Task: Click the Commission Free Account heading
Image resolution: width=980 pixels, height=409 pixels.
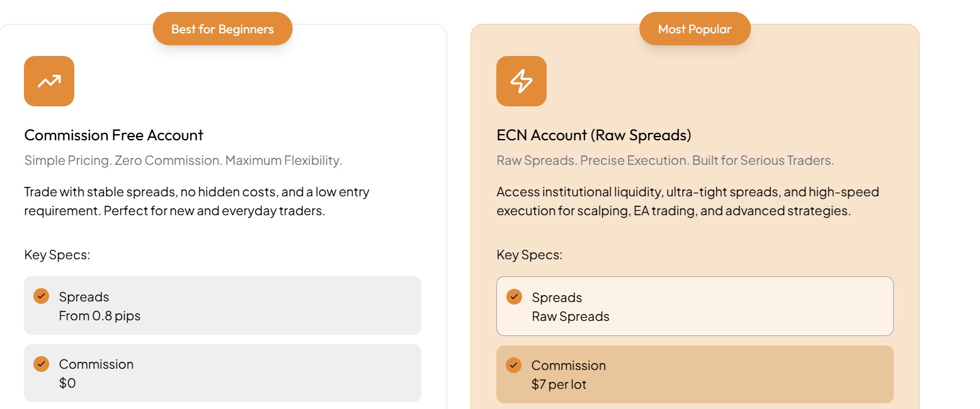Action: coord(114,135)
